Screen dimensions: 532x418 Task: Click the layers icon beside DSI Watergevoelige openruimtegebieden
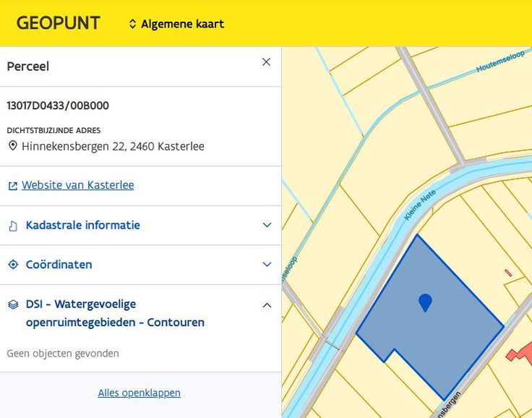pos(12,304)
